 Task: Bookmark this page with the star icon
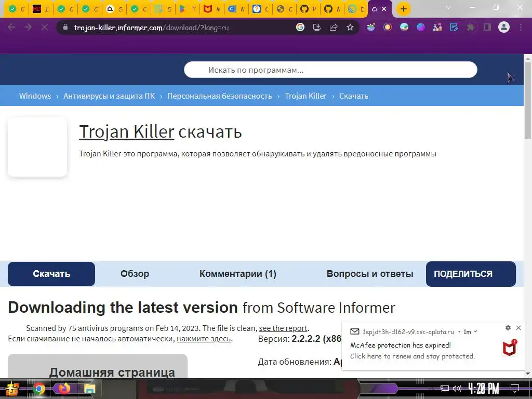(x=350, y=27)
